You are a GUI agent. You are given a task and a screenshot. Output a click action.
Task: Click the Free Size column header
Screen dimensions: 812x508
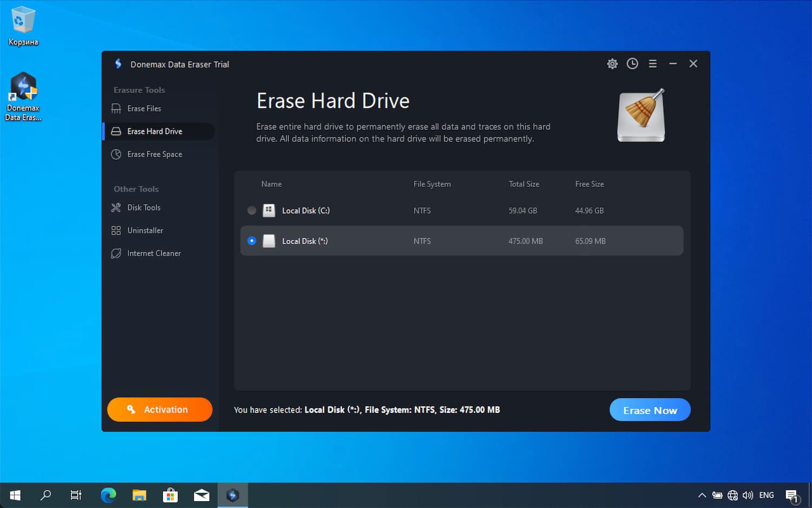[590, 184]
